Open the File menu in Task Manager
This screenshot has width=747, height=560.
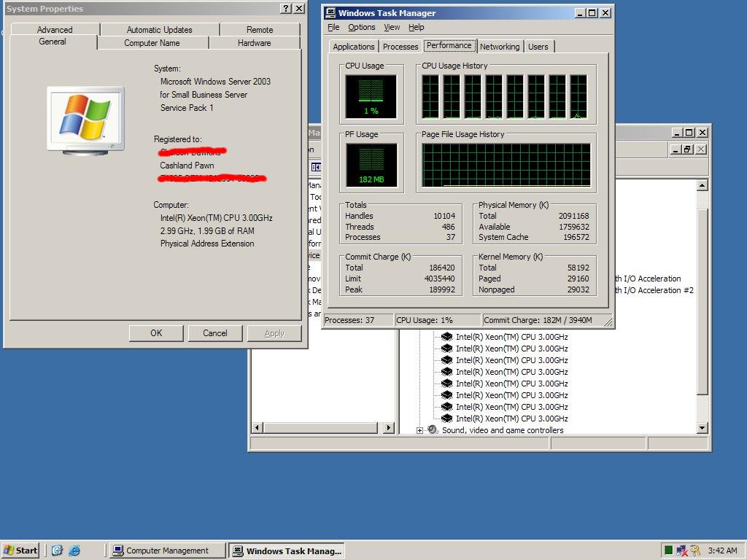pos(333,27)
